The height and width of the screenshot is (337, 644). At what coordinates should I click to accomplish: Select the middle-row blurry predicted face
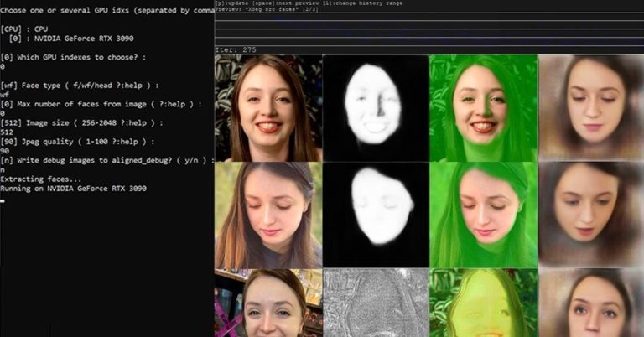591,215
